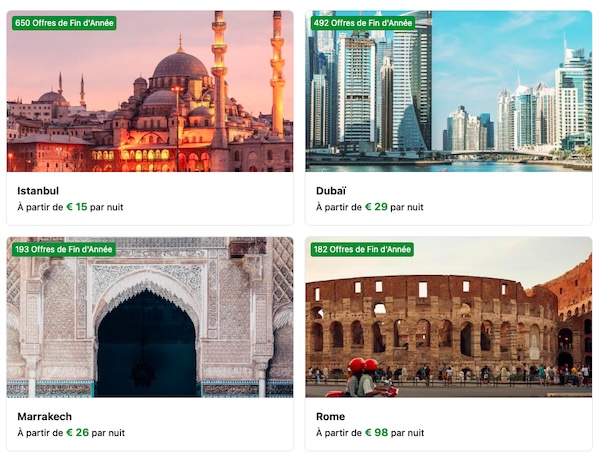Viewport: 600px width, 458px height.
Task: Select the Marrakech destination title
Action: tap(44, 416)
